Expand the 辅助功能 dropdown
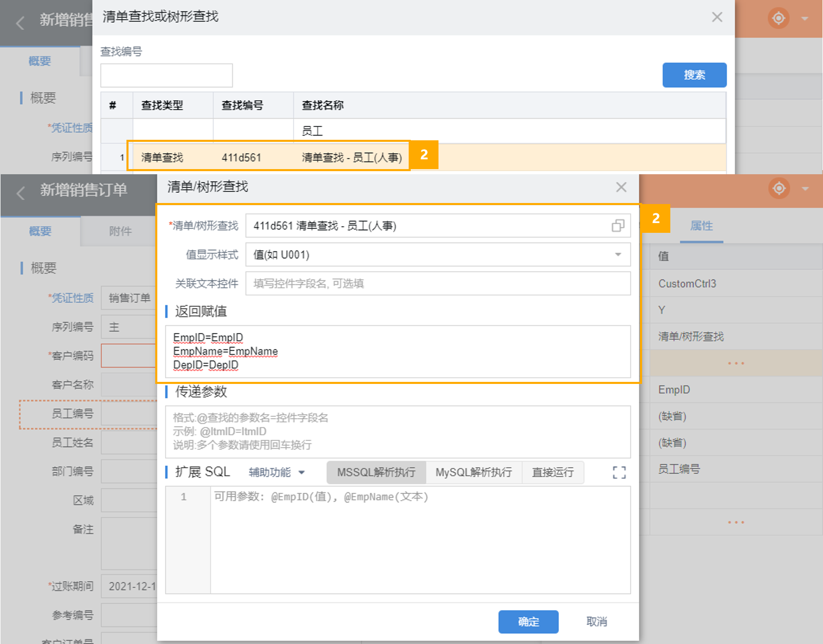The image size is (823, 644). [x=277, y=472]
